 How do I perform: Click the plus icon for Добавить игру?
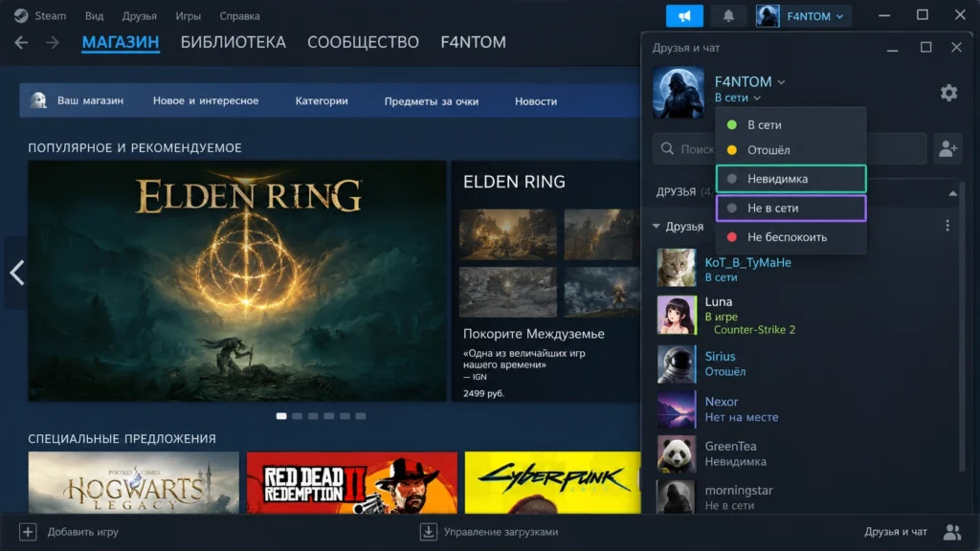click(x=28, y=532)
